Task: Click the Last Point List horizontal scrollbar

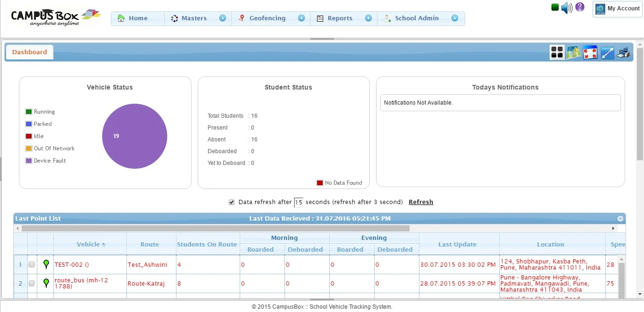Action: [216, 228]
